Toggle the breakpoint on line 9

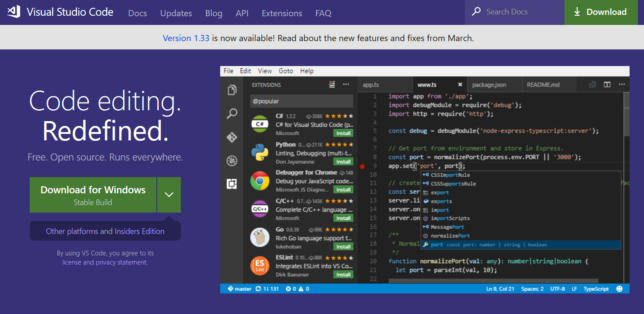pos(362,166)
